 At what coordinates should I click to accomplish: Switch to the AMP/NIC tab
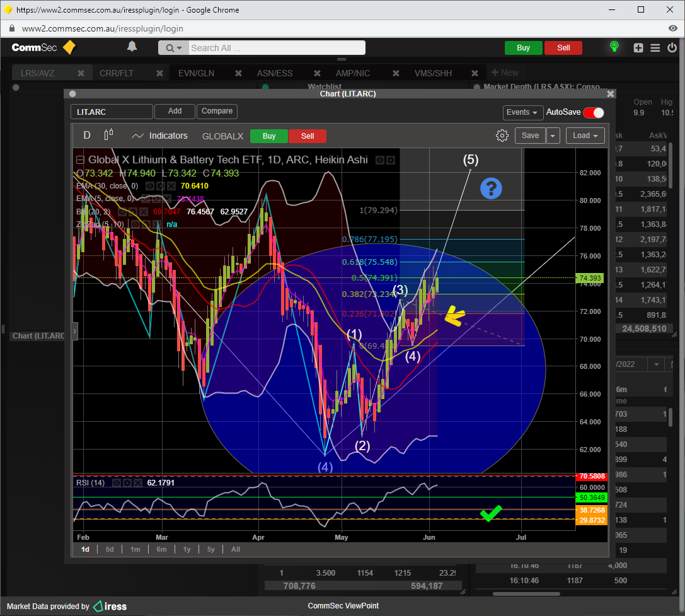[x=353, y=73]
